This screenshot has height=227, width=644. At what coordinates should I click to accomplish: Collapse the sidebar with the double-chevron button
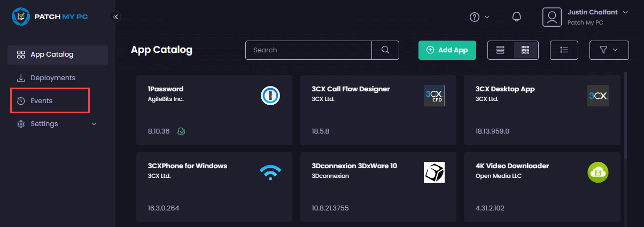click(115, 17)
